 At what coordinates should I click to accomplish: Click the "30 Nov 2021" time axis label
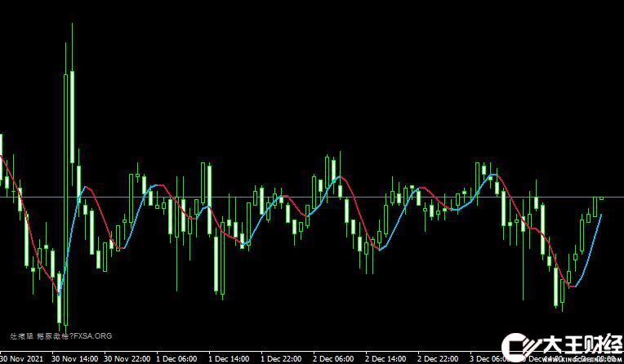21,358
